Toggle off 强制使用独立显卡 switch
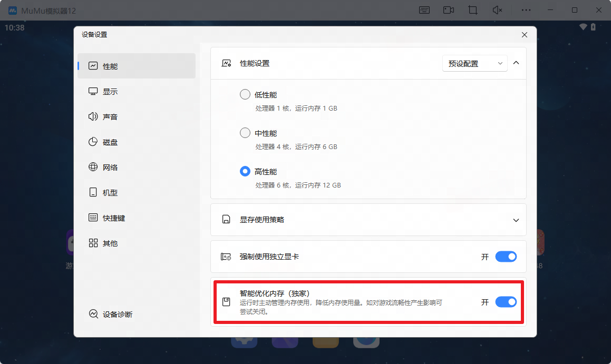This screenshot has width=611, height=364. [x=506, y=257]
